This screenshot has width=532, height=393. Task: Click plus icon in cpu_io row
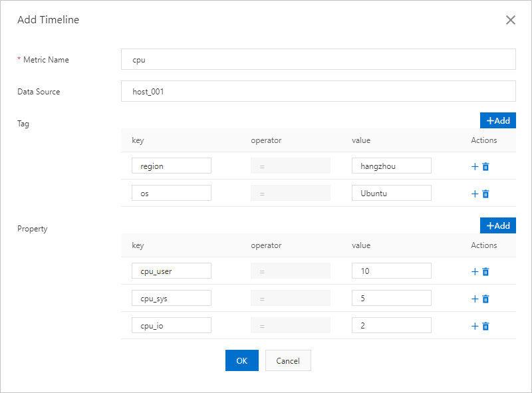[475, 326]
